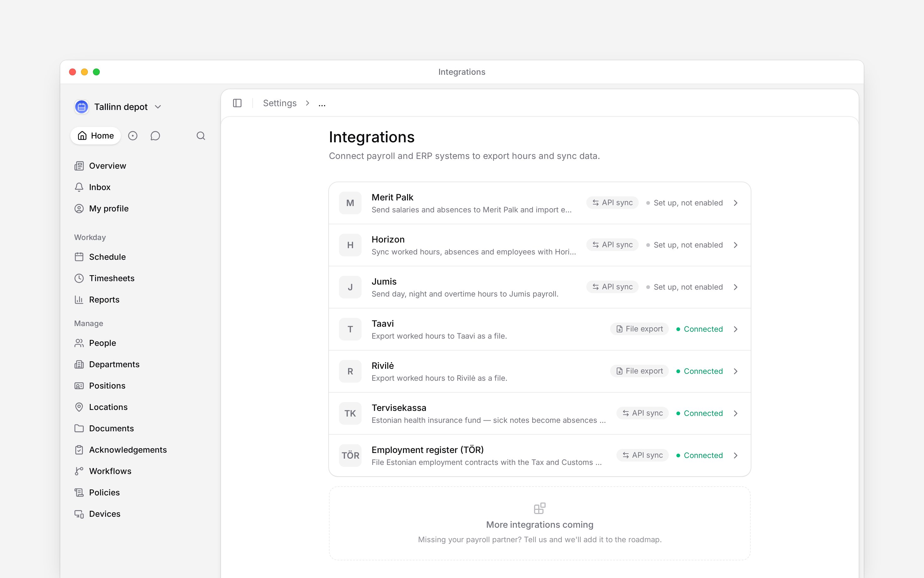Open Tervisekassa row chevron
924x578 pixels.
click(x=735, y=413)
